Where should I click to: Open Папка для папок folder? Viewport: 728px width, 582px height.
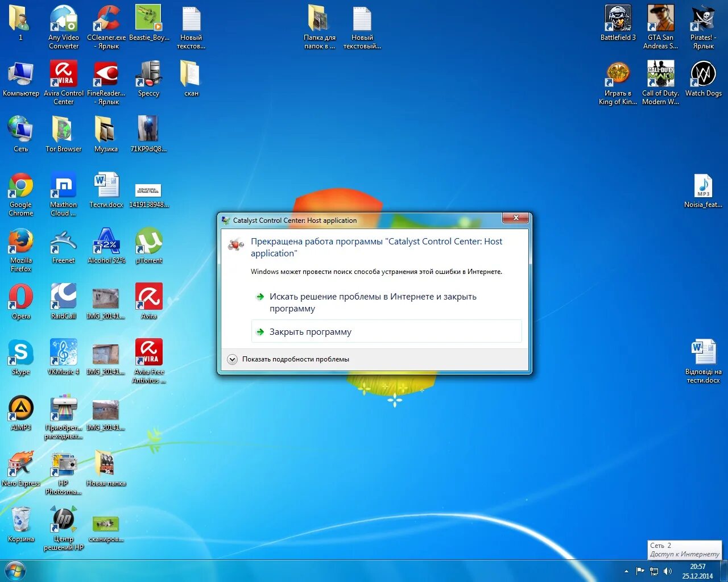320,27
